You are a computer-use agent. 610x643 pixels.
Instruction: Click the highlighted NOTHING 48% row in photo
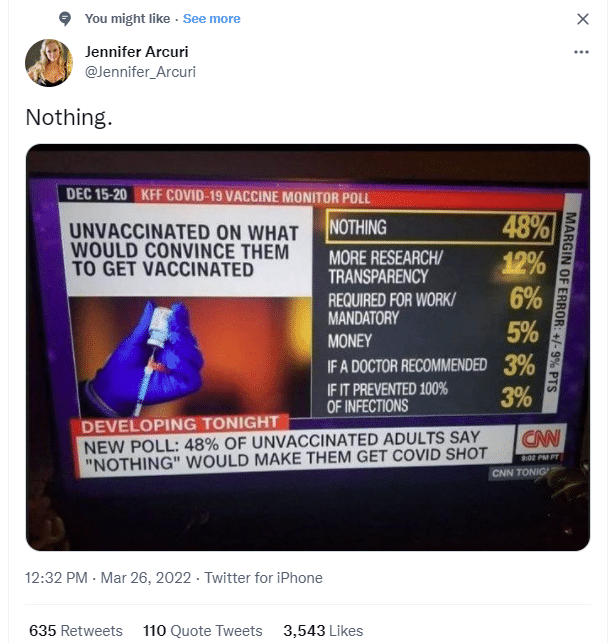441,228
